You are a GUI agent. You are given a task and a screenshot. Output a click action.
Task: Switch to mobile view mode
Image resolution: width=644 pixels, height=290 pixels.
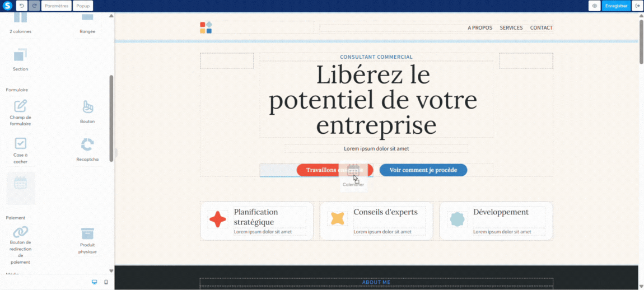[x=106, y=282]
